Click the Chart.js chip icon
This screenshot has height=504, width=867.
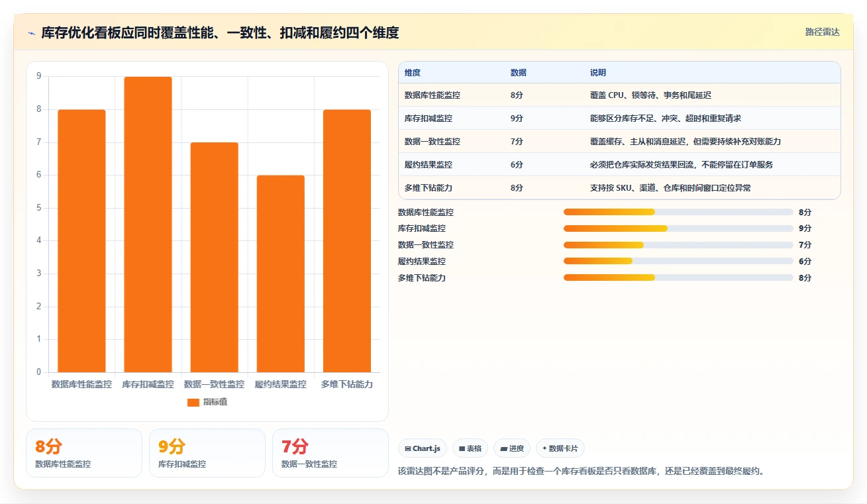(407, 449)
